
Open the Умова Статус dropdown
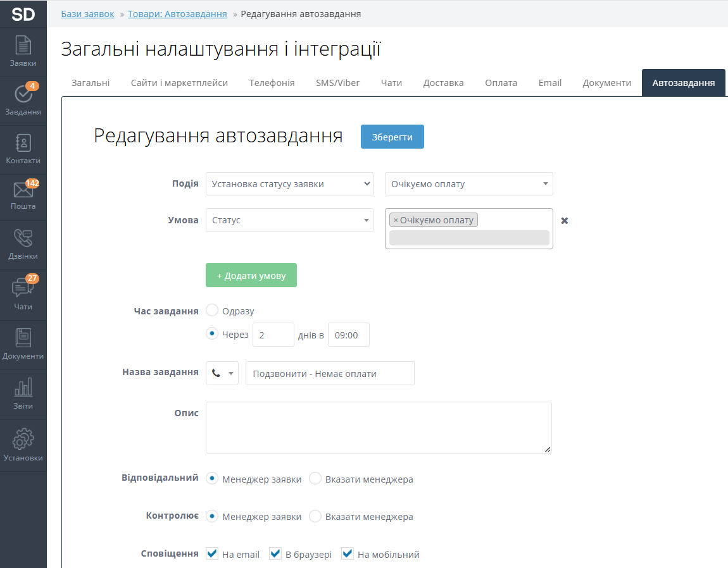pos(289,220)
